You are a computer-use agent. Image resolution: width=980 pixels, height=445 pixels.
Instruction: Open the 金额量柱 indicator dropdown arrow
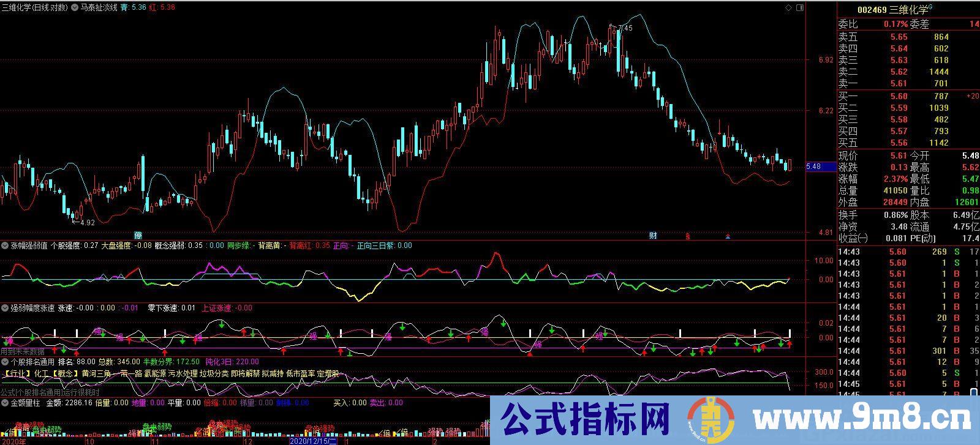[5, 403]
